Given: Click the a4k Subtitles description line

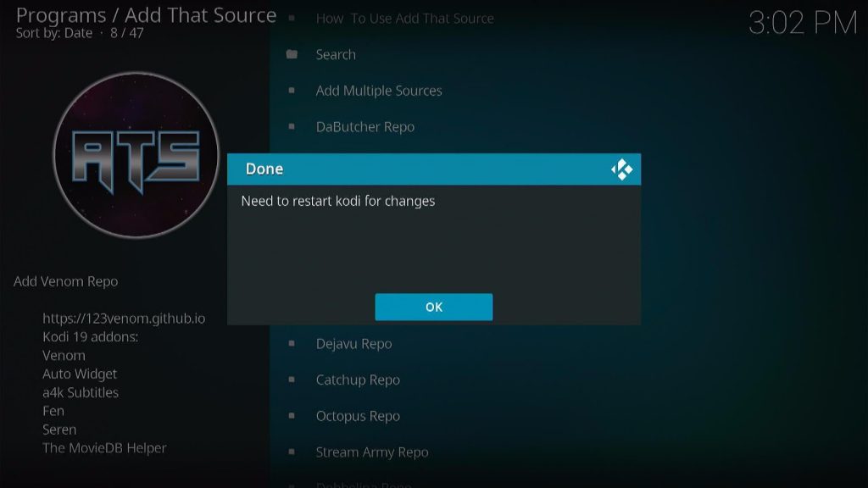Looking at the screenshot, I should pos(81,392).
